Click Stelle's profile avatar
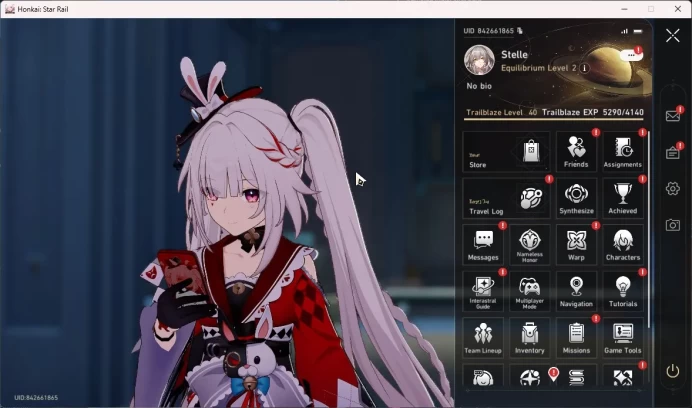692x408 pixels. (x=479, y=60)
